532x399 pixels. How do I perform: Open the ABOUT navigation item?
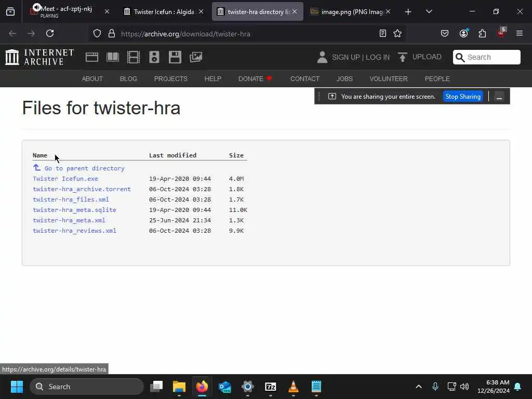[92, 79]
